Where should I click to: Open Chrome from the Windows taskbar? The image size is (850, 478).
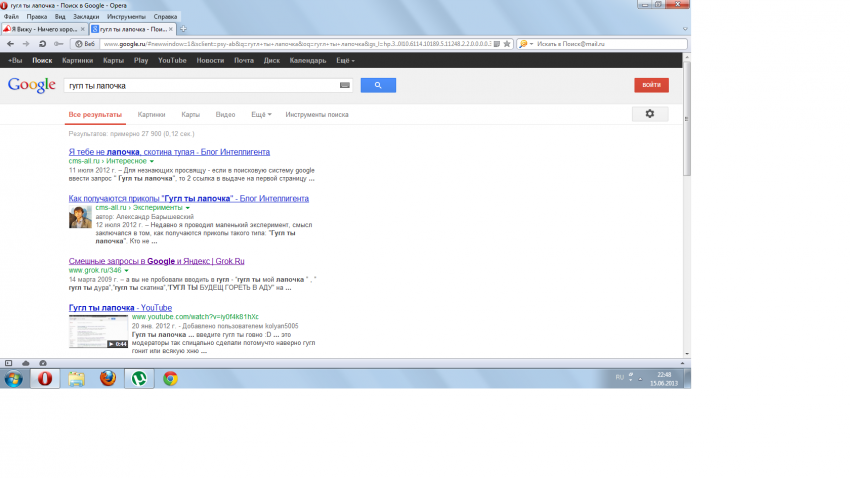click(170, 378)
